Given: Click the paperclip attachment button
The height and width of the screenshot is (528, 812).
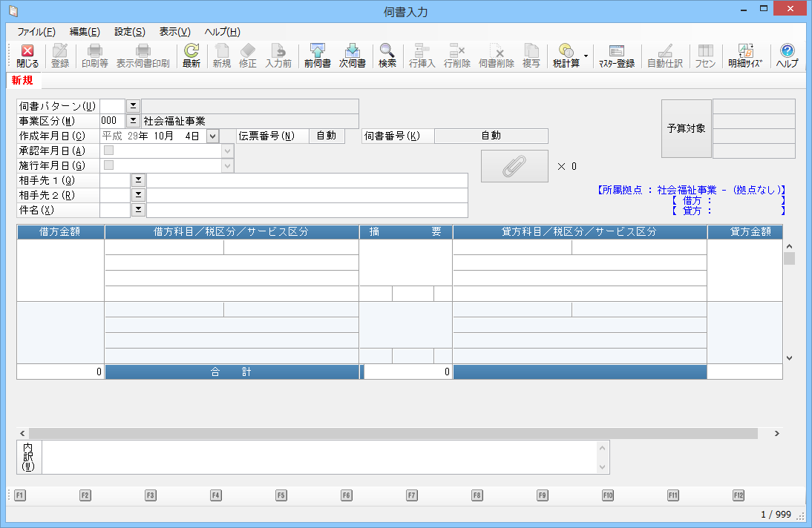Looking at the screenshot, I should (514, 166).
